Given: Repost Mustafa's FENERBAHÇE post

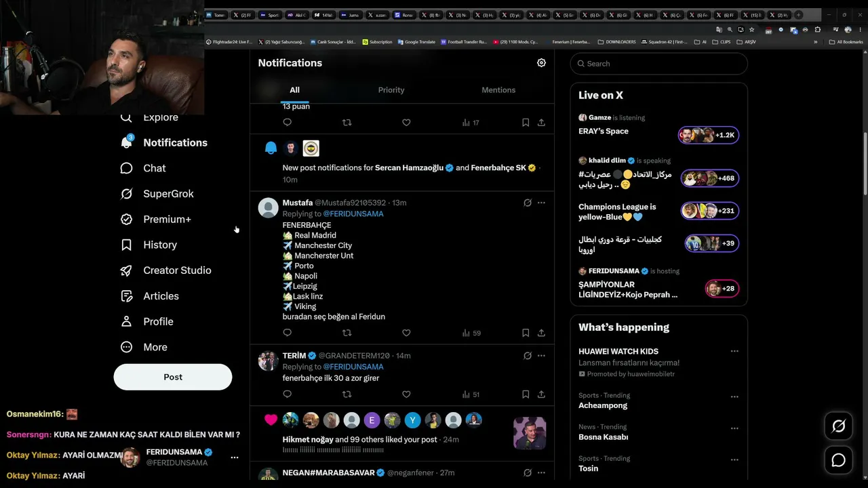Looking at the screenshot, I should (347, 333).
